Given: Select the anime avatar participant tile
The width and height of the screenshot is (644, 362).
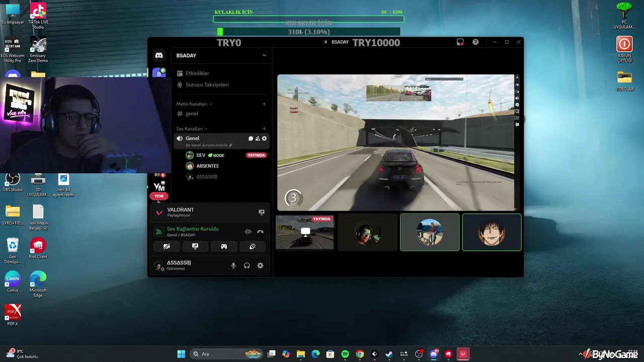Looking at the screenshot, I should [x=492, y=232].
